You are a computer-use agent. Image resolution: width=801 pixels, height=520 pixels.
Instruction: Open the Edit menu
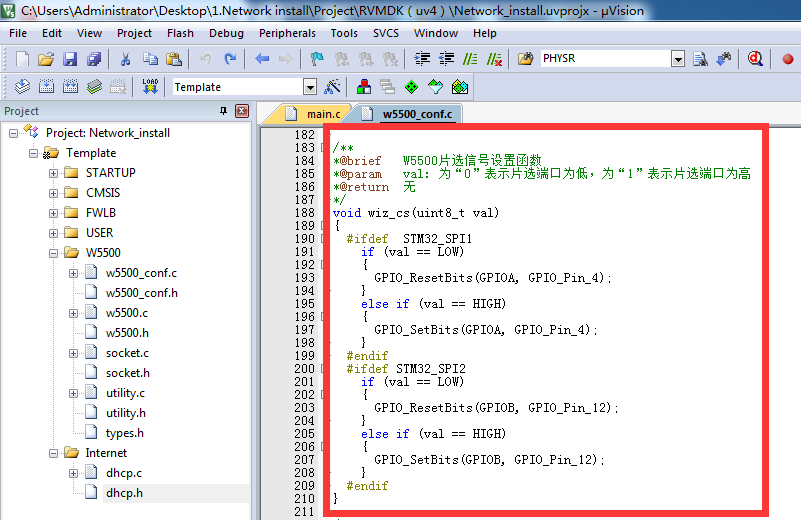tap(52, 33)
